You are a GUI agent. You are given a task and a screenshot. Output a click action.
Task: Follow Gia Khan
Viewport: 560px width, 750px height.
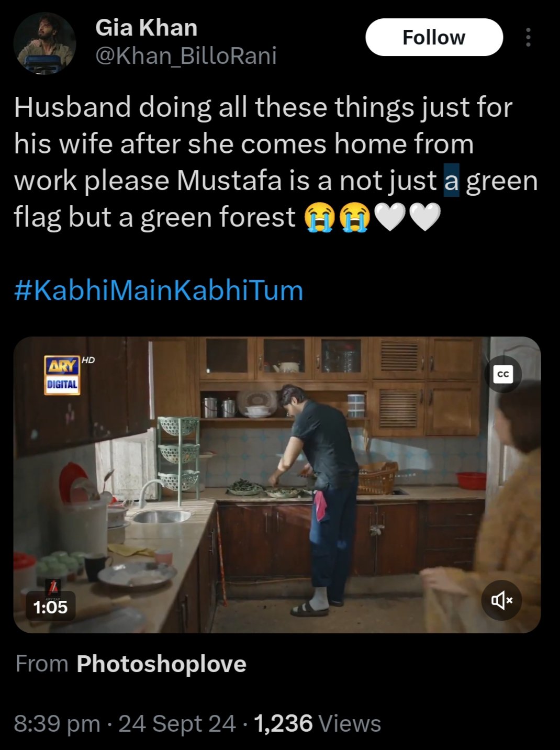click(434, 37)
